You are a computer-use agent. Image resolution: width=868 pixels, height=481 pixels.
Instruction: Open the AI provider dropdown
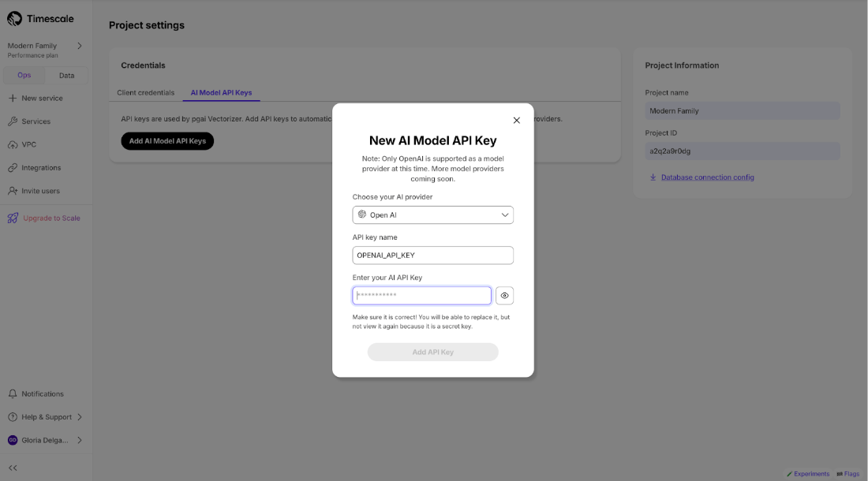[x=432, y=214]
